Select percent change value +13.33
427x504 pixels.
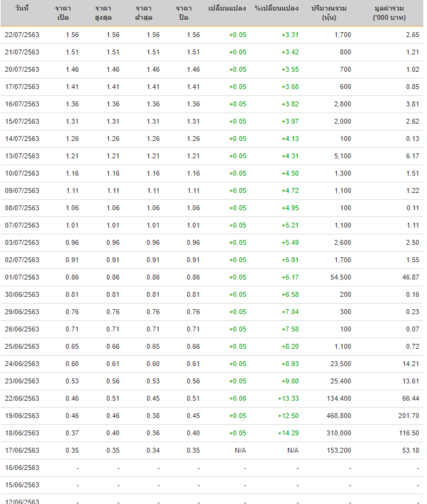(x=288, y=399)
